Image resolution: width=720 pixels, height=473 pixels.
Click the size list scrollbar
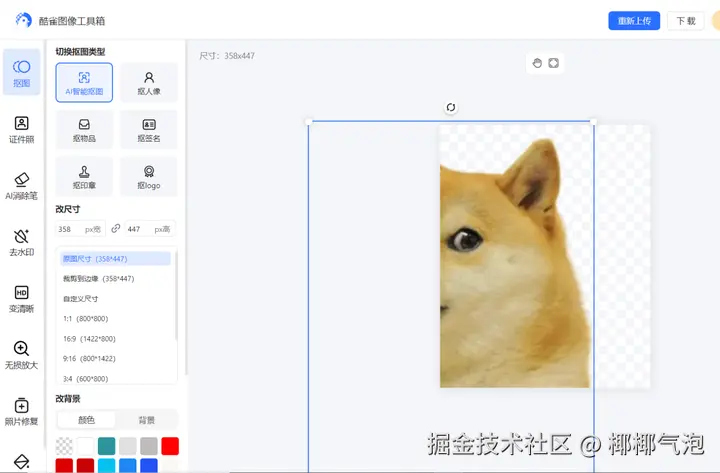coord(175,296)
